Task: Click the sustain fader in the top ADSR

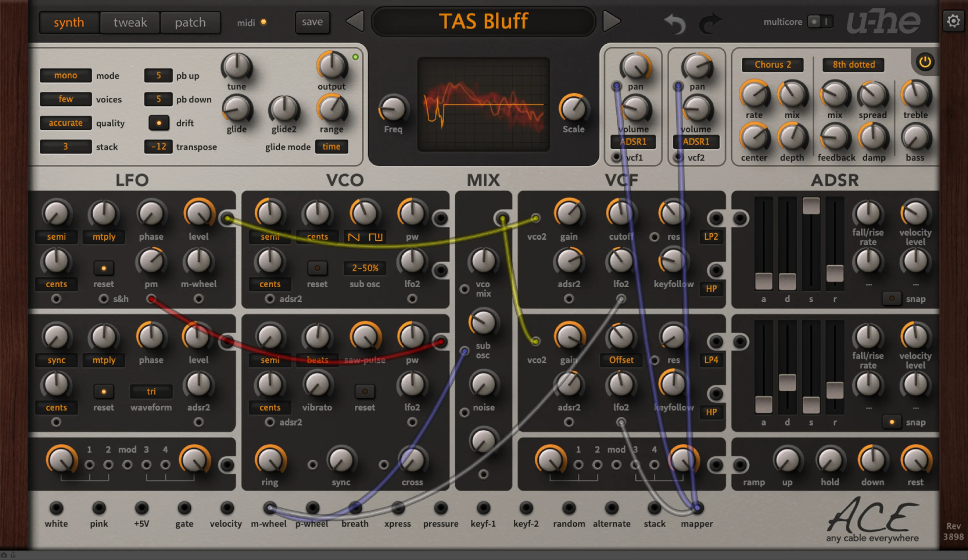Action: click(x=810, y=206)
